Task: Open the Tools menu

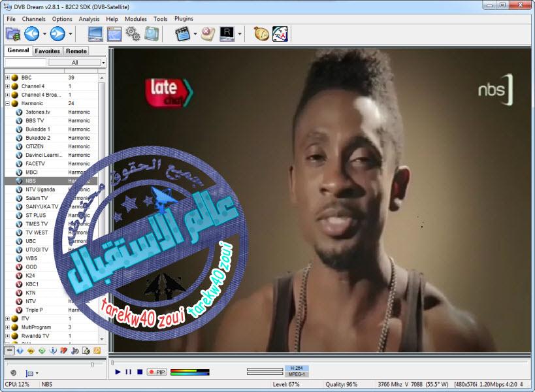Action: click(x=160, y=19)
